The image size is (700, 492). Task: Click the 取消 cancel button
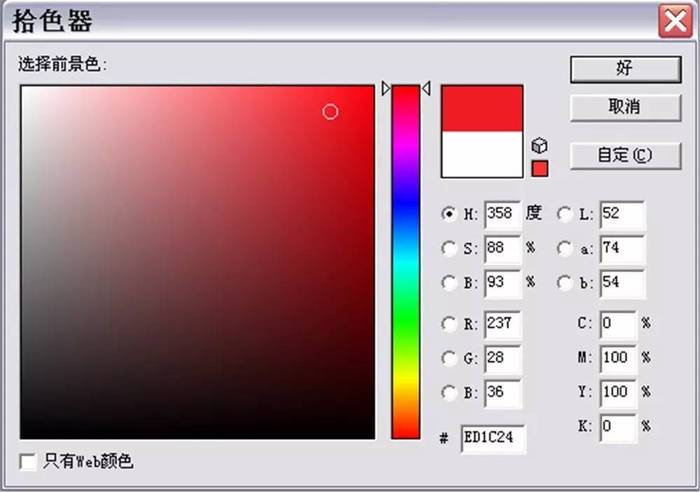coord(625,107)
